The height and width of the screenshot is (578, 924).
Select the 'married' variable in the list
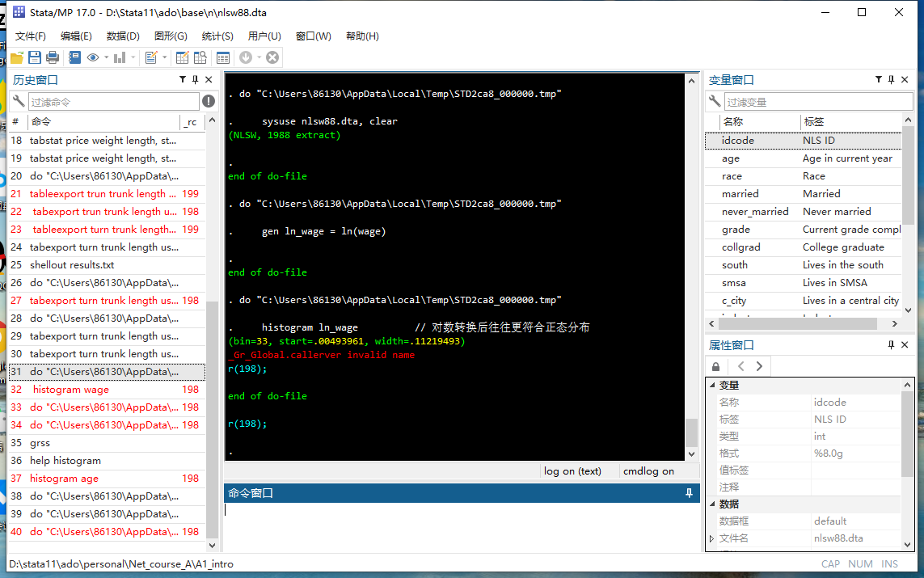coord(740,194)
